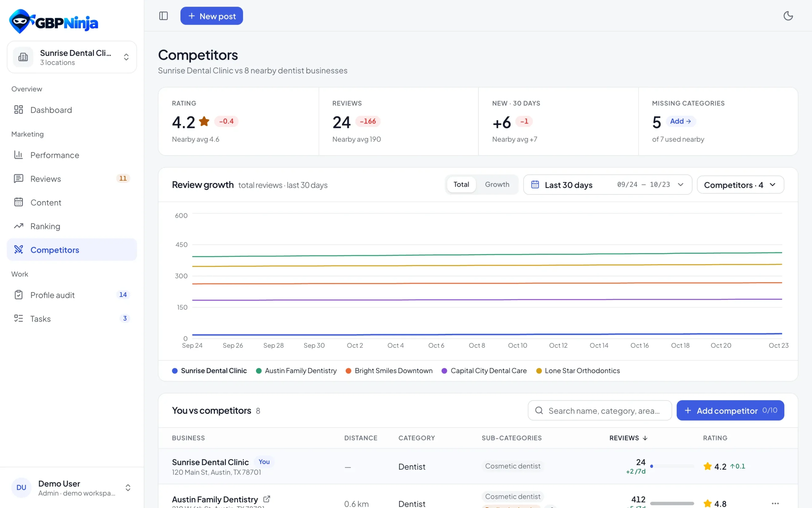
Task: Click the calendar icon in date range
Action: (535, 184)
